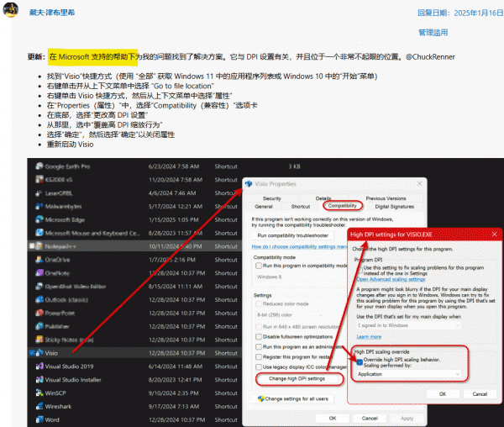Viewport: 504px width, 427px height.
Task: Click Apply in Visio Properties window
Action: coord(407,419)
